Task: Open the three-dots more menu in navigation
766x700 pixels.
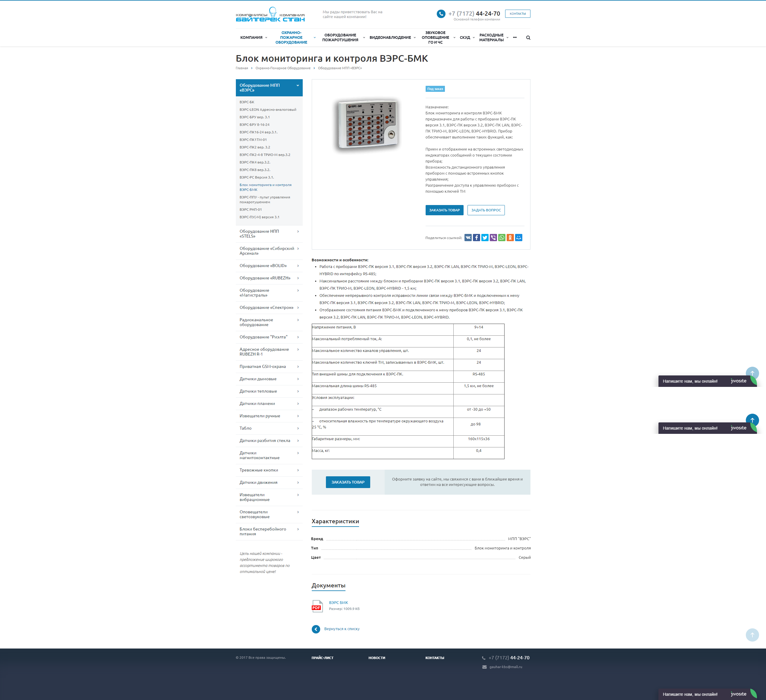Action: [x=515, y=38]
